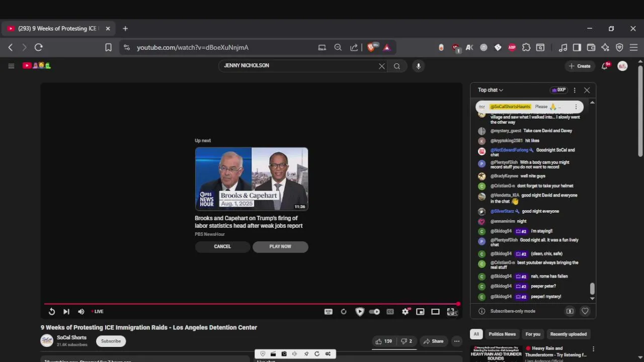Open YouTube notifications bell

(605, 66)
